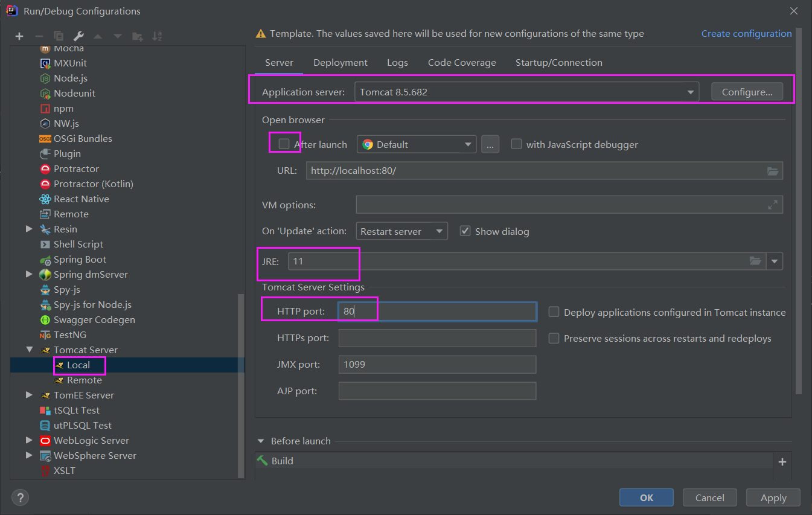The height and width of the screenshot is (515, 812).
Task: Create new folder via toolbar folder icon
Action: pos(138,36)
